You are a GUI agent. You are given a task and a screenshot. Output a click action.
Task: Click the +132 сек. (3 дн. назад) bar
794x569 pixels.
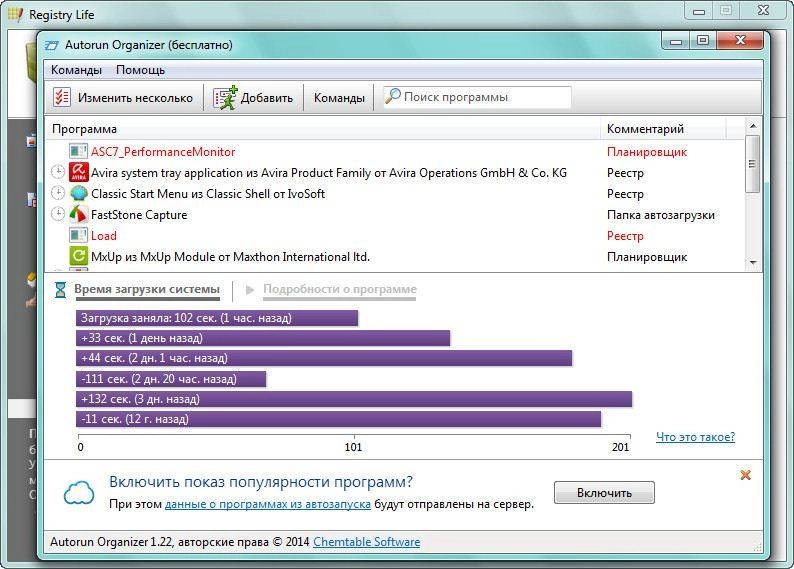pos(354,399)
